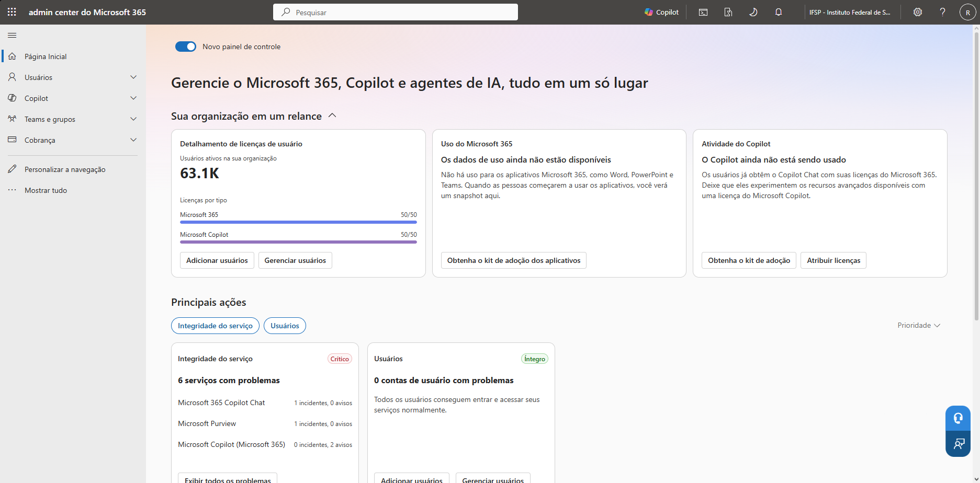980x483 pixels.
Task: Open account profile avatar R
Action: coord(967,12)
